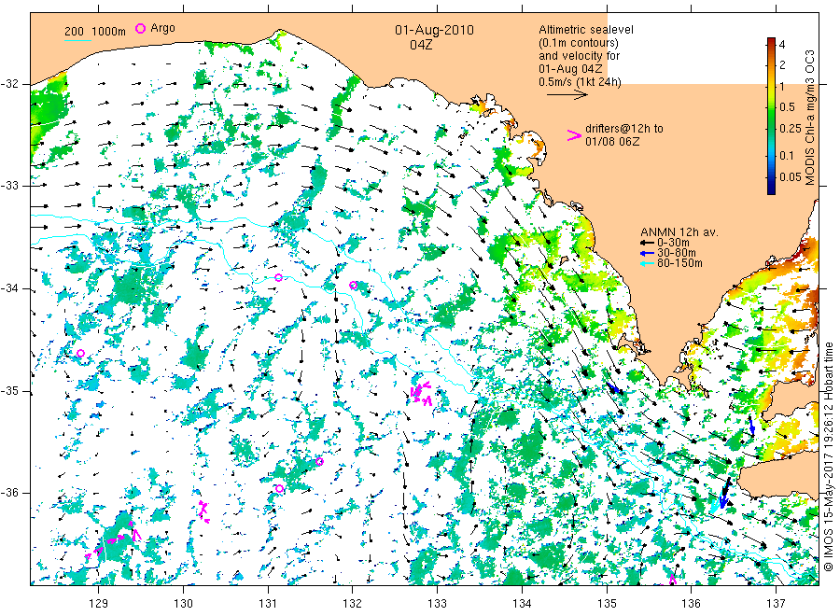The image size is (840, 616).
Task: Click the '1000m' contour depth label
Action: pyautogui.click(x=108, y=32)
